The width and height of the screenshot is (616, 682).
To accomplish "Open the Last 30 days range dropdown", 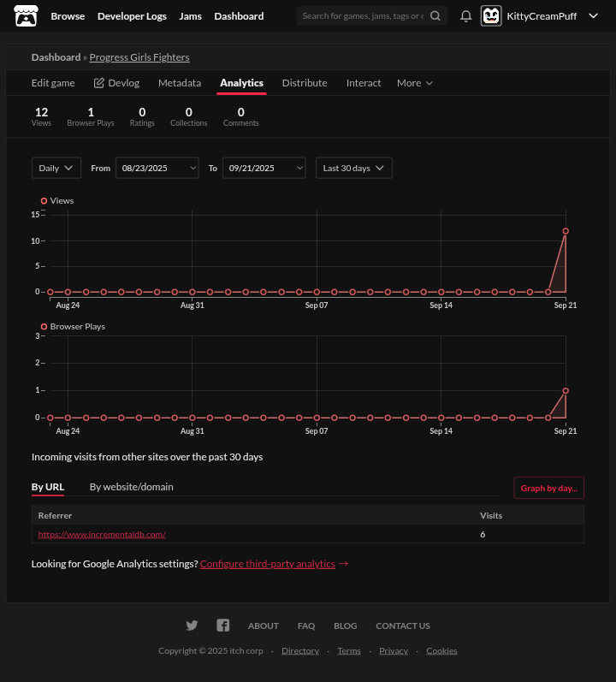I will 353,168.
